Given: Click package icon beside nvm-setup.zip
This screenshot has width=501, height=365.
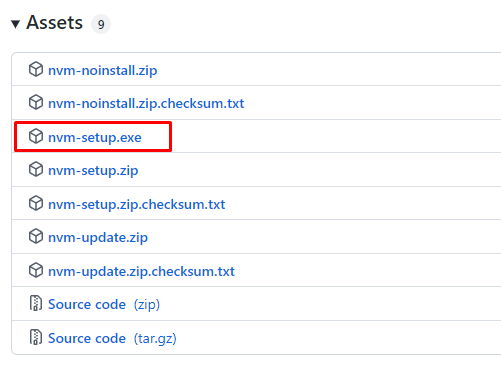Looking at the screenshot, I should coord(36,169).
